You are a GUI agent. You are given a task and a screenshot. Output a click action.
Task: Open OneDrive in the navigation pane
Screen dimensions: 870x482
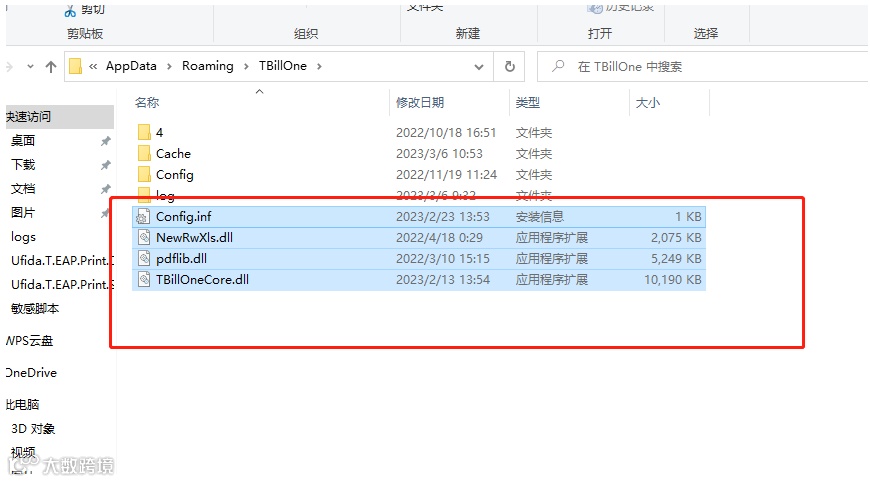31,373
